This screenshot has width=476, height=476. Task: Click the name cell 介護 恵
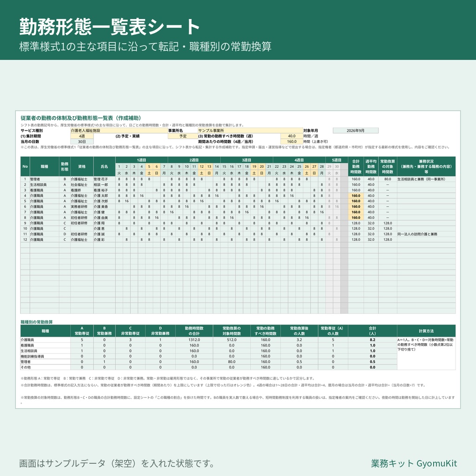(x=104, y=229)
